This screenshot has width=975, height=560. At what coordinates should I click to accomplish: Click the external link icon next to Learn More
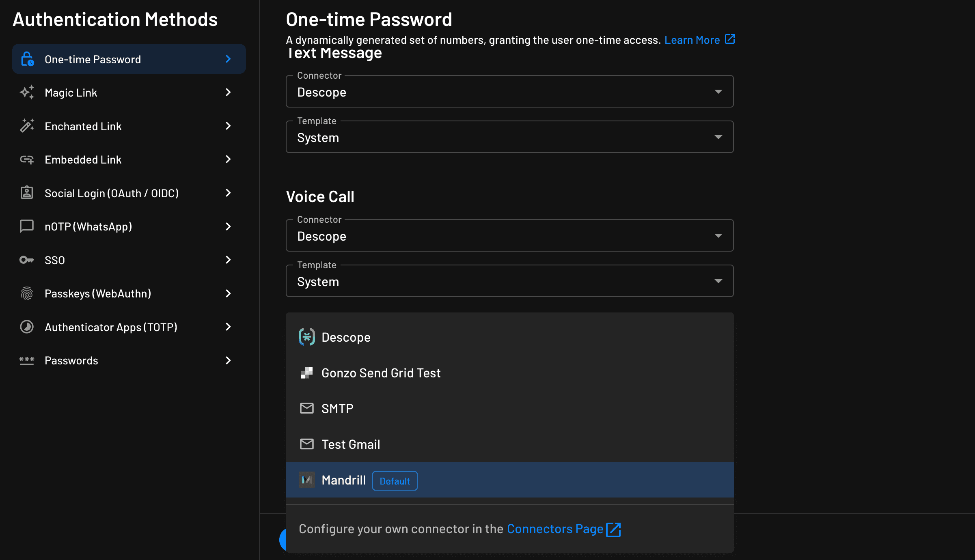pyautogui.click(x=729, y=39)
